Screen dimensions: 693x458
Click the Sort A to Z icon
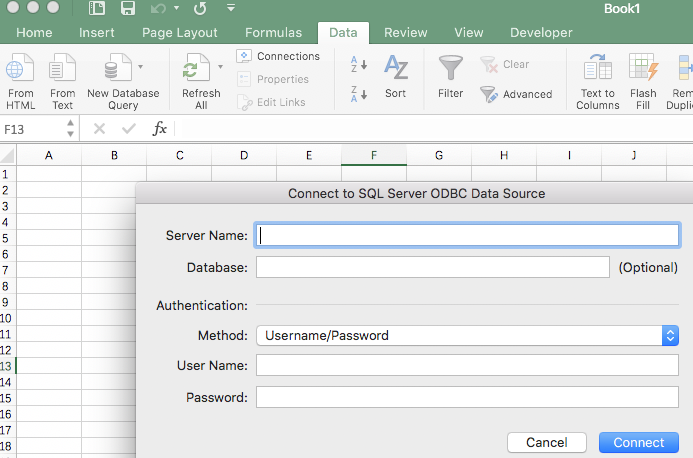click(x=359, y=65)
